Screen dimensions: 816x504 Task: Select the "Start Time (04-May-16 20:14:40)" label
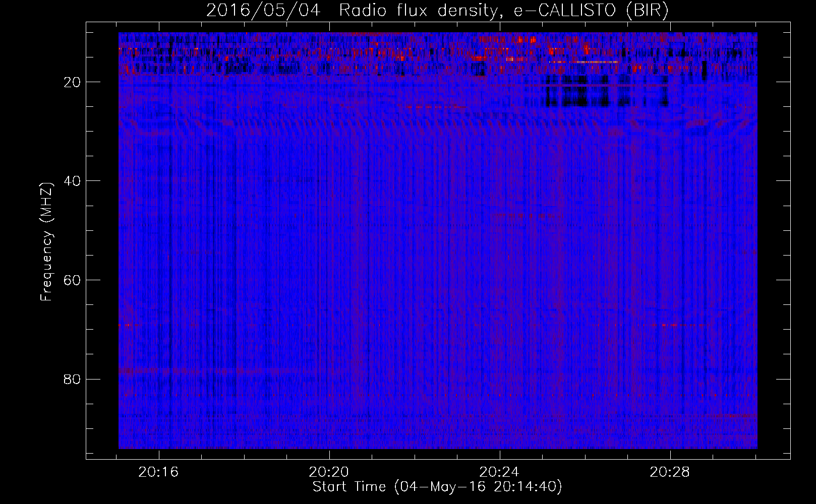pos(437,487)
